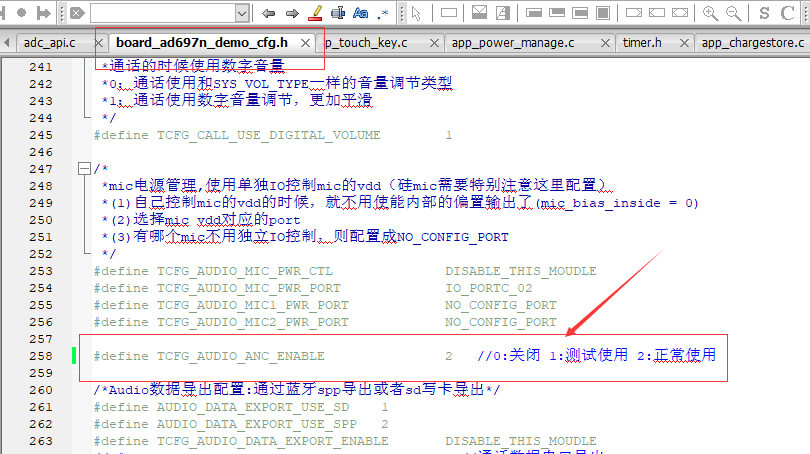Image resolution: width=810 pixels, height=454 pixels.
Task: Click SYS_VOL_TYPE in line 242 comment
Action: pyautogui.click(x=261, y=84)
